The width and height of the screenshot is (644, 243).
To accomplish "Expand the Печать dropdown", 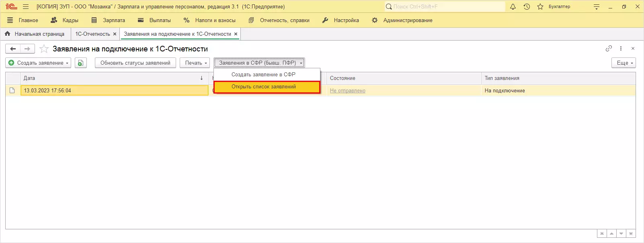I will (x=195, y=63).
